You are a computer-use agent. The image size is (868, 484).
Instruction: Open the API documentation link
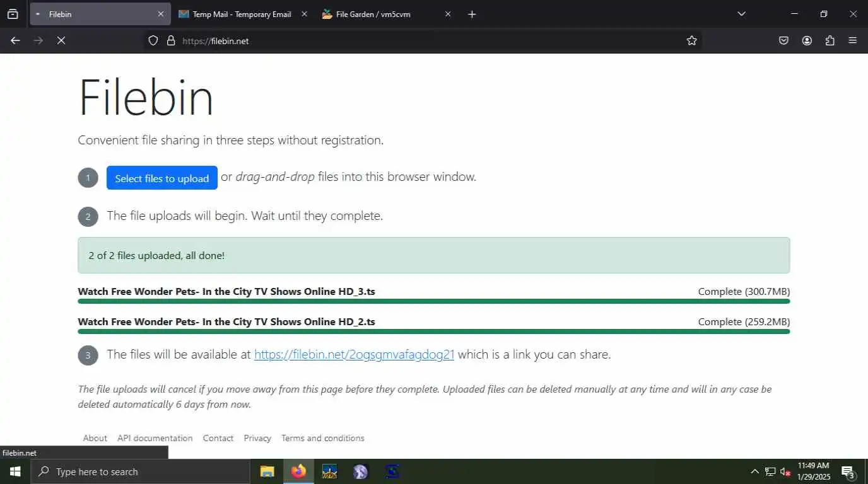click(155, 438)
